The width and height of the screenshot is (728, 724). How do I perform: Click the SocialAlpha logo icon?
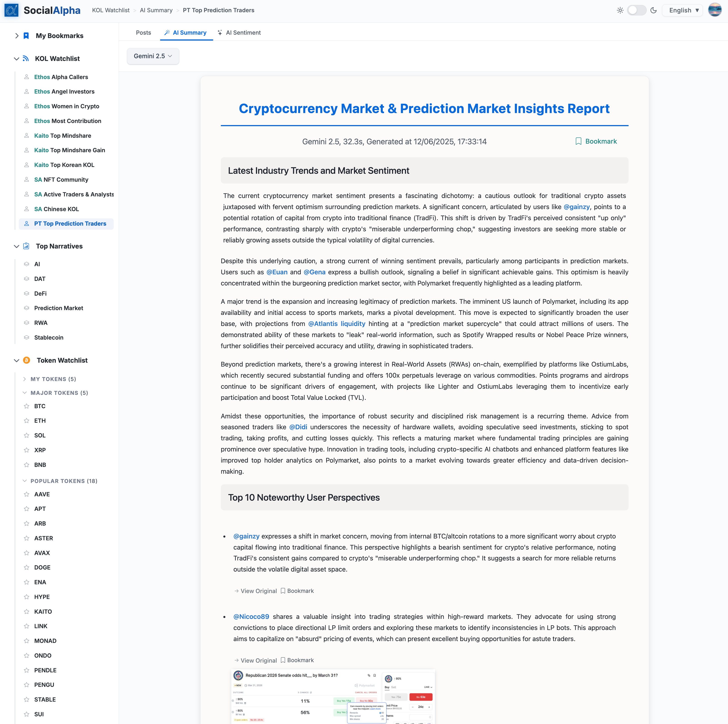pos(11,10)
